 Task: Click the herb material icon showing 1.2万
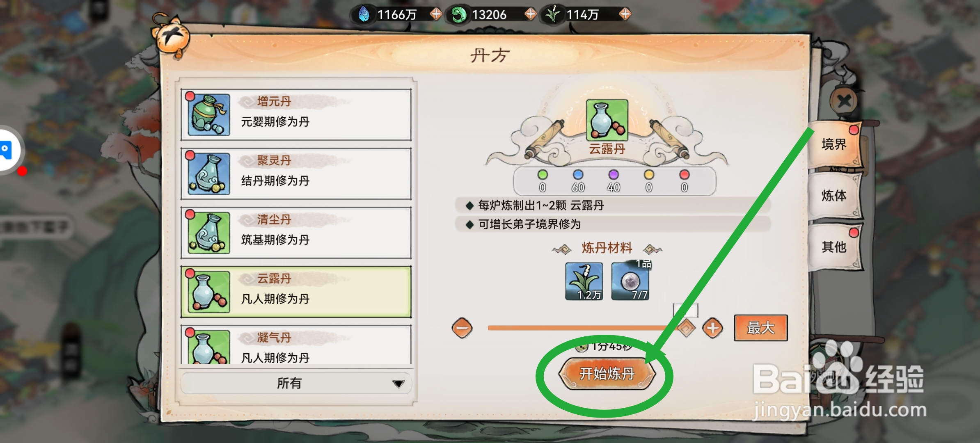(584, 281)
